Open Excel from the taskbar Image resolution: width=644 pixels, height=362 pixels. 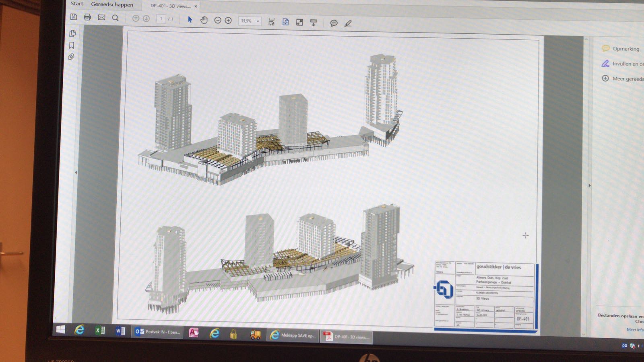click(x=100, y=331)
